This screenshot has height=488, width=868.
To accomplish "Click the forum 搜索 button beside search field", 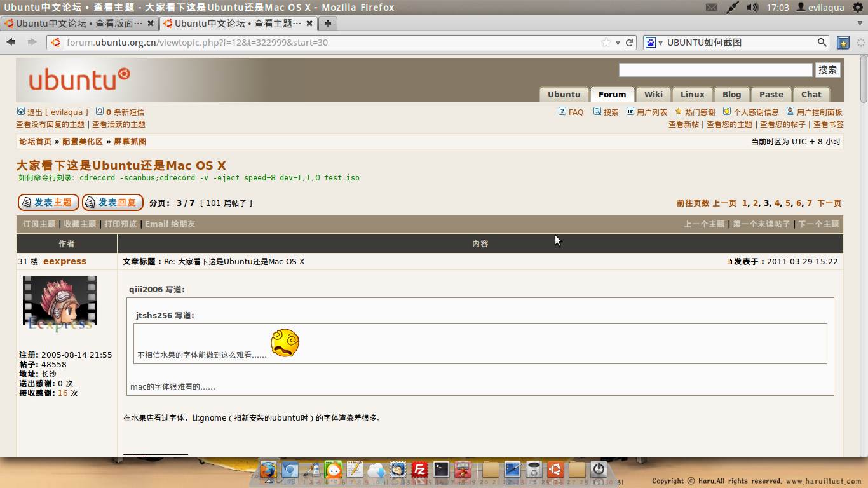I will (x=828, y=70).
